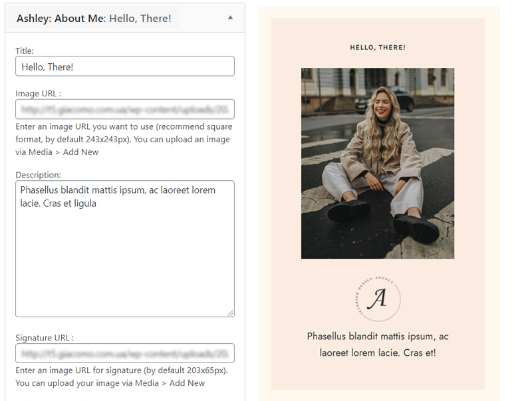Click the circular A signature logo
Image resolution: width=532 pixels, height=401 pixels.
377,299
